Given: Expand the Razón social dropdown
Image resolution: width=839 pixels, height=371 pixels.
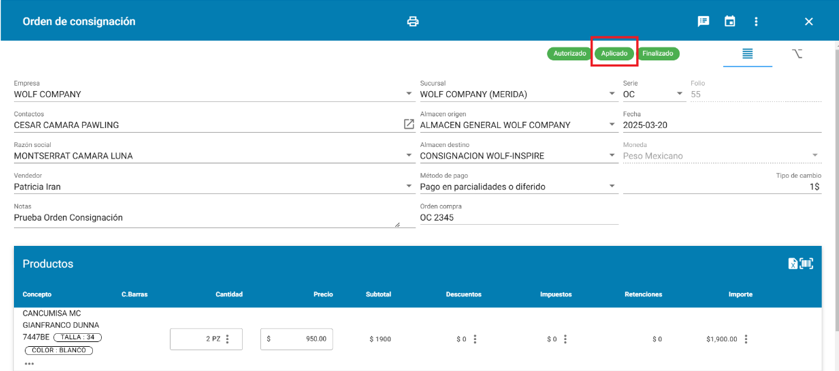Looking at the screenshot, I should click(x=409, y=156).
